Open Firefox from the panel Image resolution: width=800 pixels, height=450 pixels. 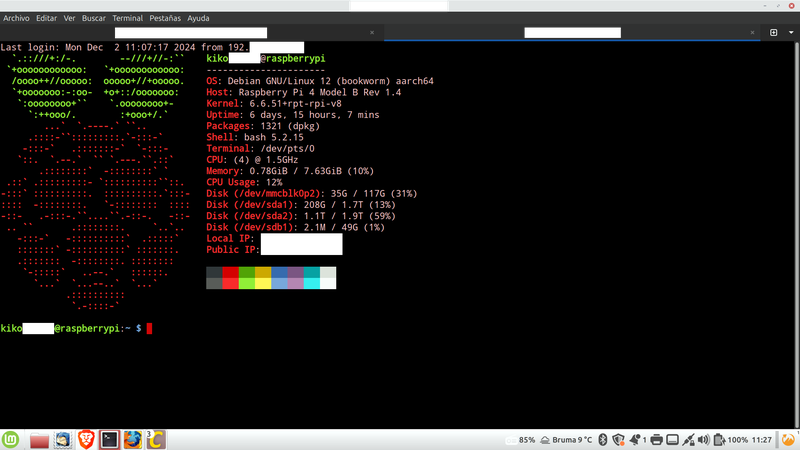[x=133, y=440]
